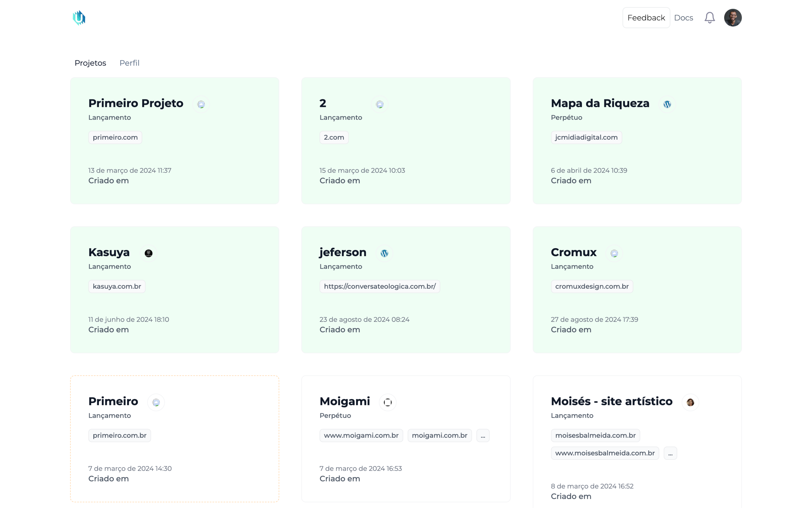This screenshot has height=508, width=812.
Task: Click the cromuxdesign.com.br domain tag
Action: pyautogui.click(x=592, y=287)
